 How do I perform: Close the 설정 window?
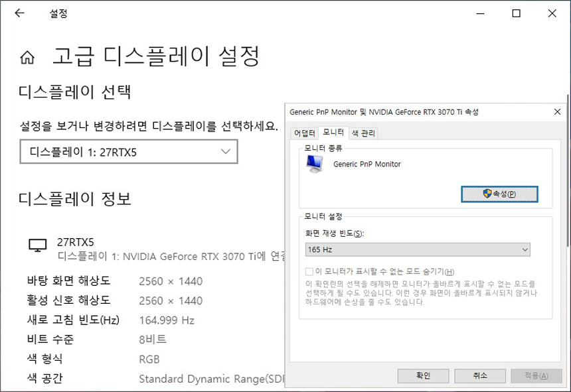[552, 13]
